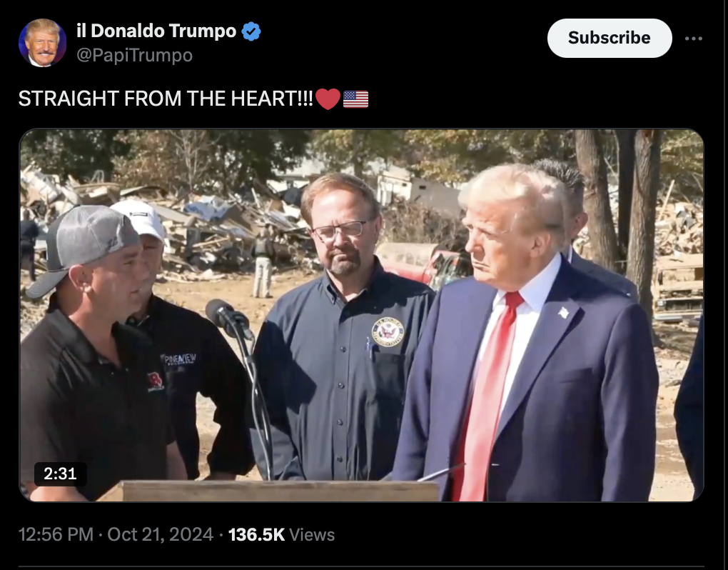Click the House seal on the navy shirt

388,331
